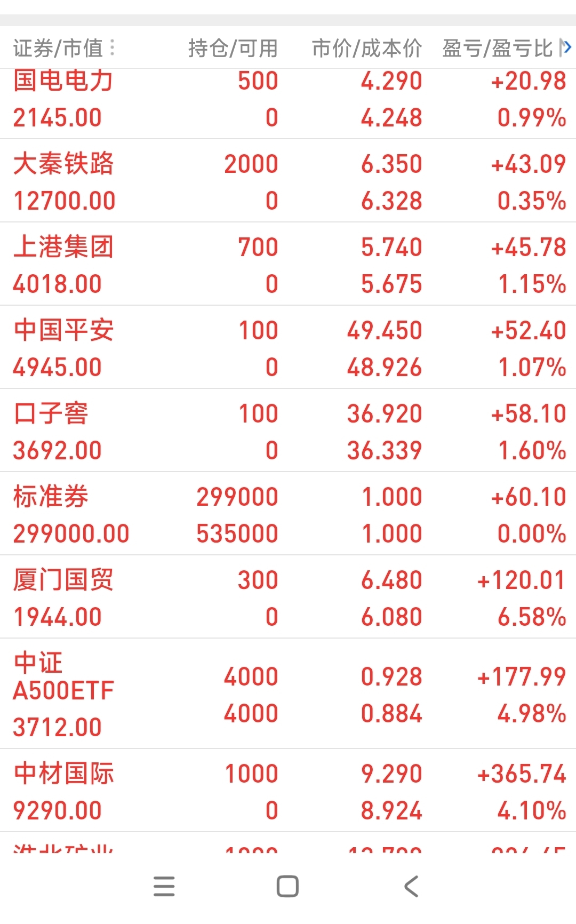Sort by the 市价/成本价 column header
This screenshot has height=924, width=576.
point(366,48)
